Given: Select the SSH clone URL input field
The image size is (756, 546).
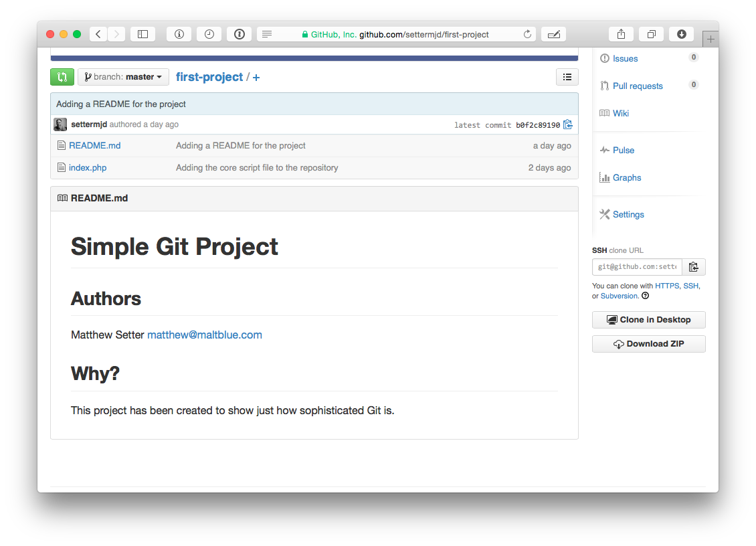Looking at the screenshot, I should [x=636, y=266].
